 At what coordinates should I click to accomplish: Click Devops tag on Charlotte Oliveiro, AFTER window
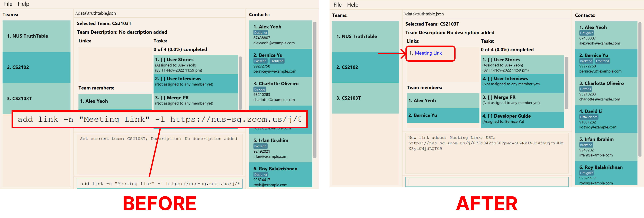pos(585,89)
